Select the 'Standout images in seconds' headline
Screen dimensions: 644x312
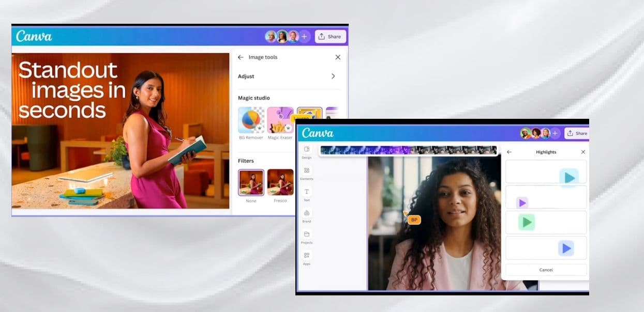[x=72, y=90]
